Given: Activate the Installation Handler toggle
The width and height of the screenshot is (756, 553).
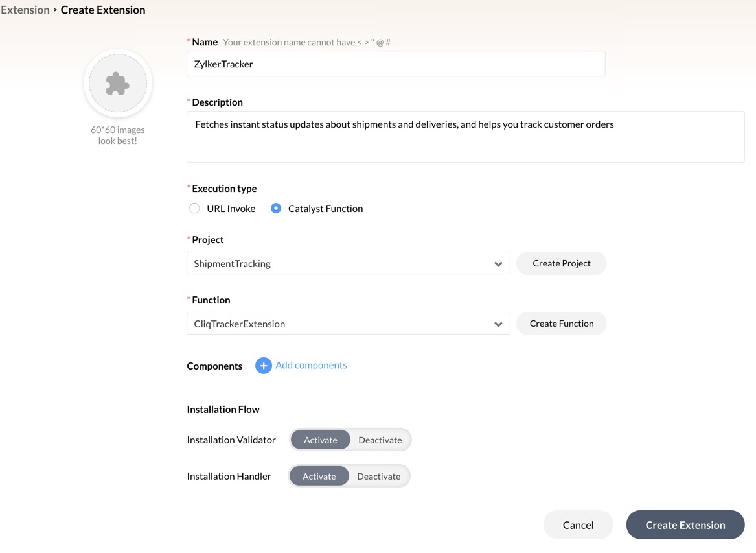Looking at the screenshot, I should [319, 476].
